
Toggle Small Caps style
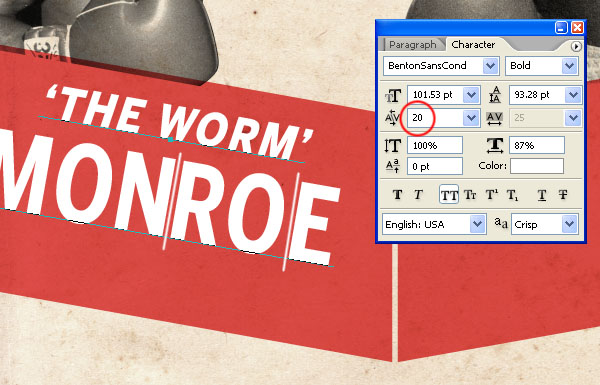tap(470, 195)
